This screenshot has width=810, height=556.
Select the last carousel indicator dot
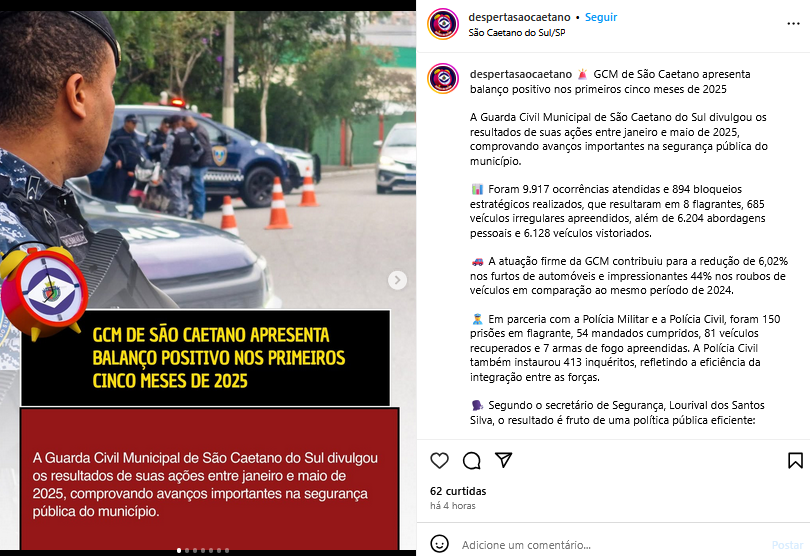click(x=227, y=550)
